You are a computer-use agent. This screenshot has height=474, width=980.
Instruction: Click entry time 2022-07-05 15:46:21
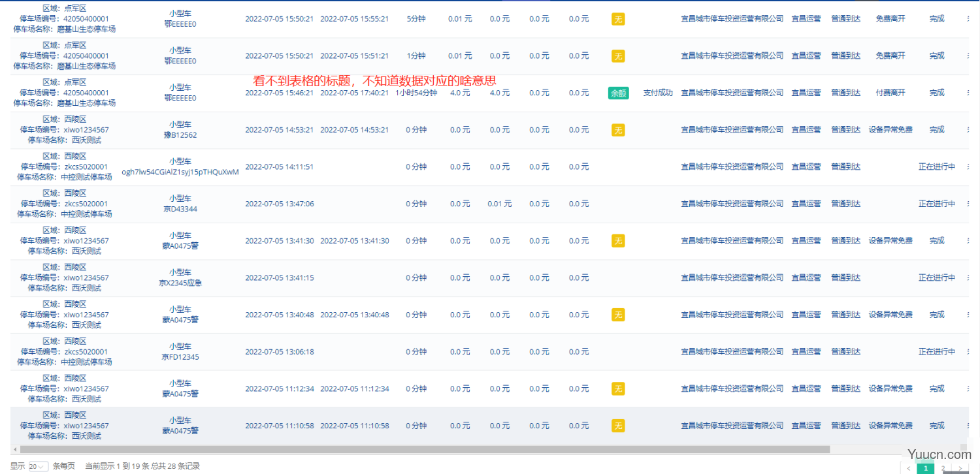click(279, 93)
